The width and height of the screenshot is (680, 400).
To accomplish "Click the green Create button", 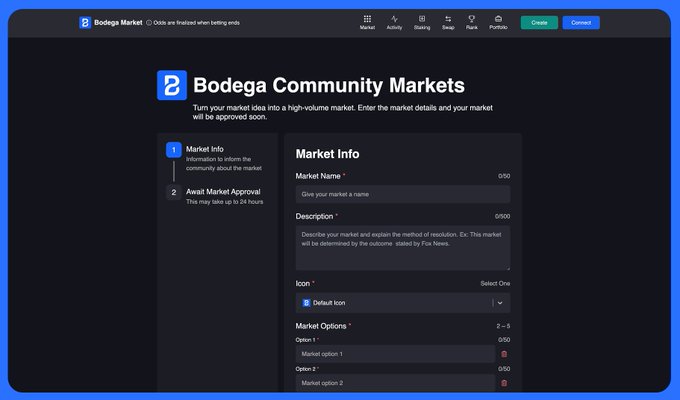I will click(539, 23).
